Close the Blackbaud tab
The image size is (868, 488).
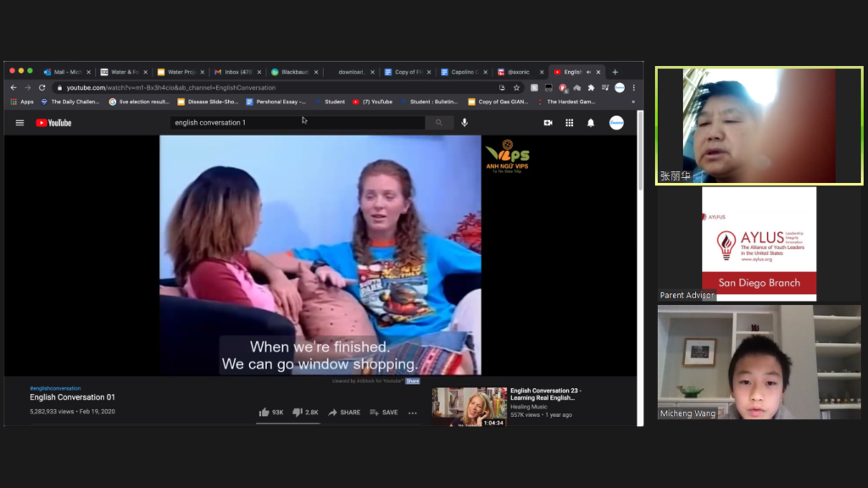(x=316, y=72)
